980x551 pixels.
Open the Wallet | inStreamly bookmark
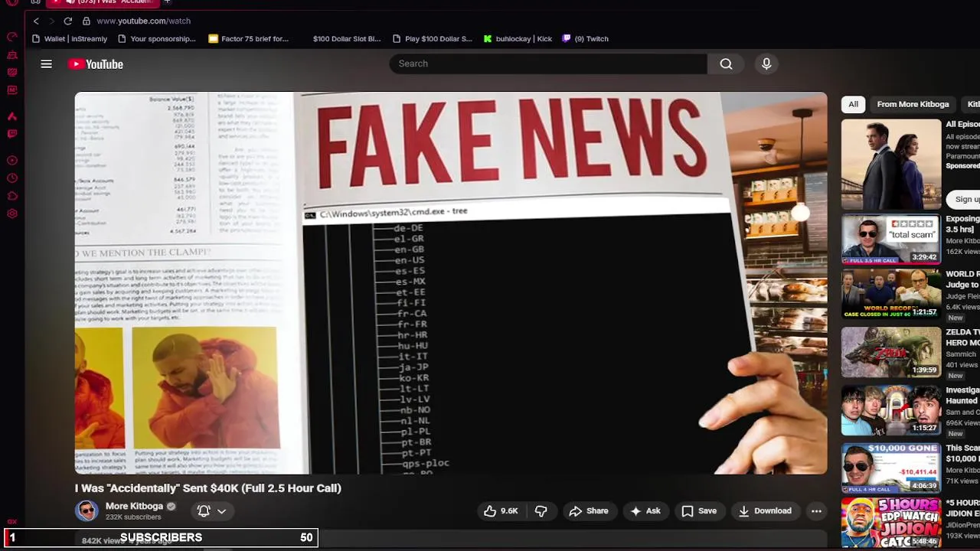tap(69, 39)
